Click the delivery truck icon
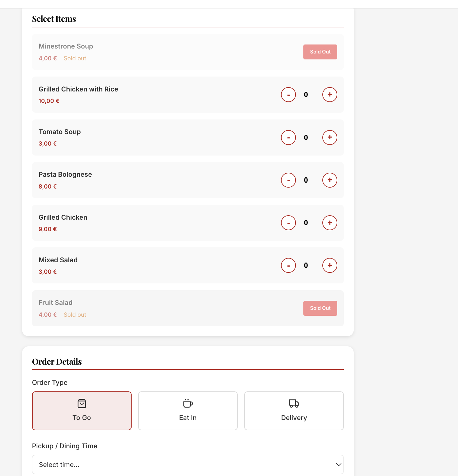The height and width of the screenshot is (476, 458). pyautogui.click(x=294, y=404)
